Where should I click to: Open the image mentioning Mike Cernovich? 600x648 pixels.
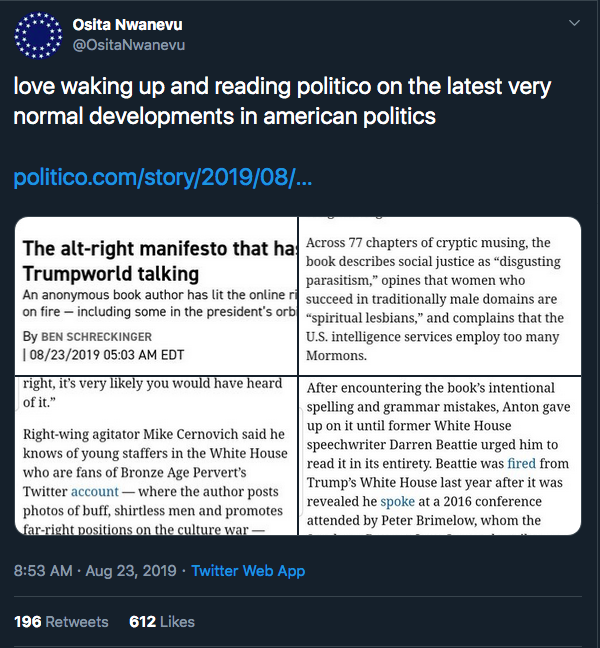[158, 456]
